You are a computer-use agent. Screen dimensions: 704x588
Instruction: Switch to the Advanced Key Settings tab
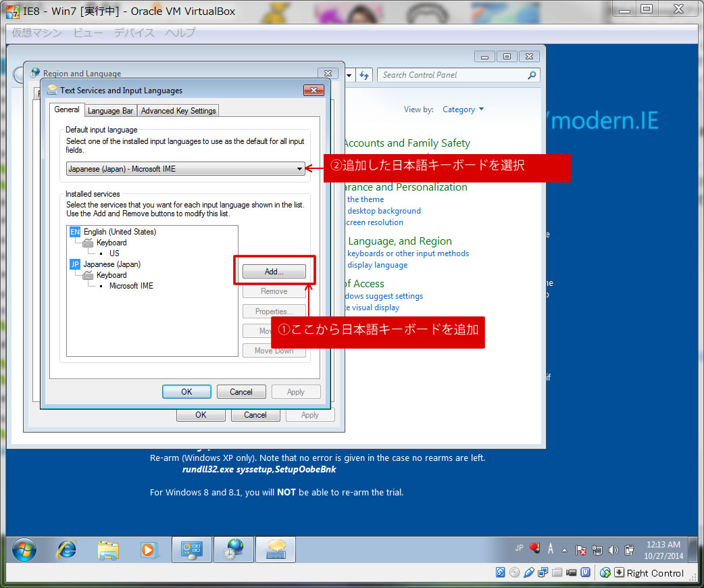click(178, 110)
